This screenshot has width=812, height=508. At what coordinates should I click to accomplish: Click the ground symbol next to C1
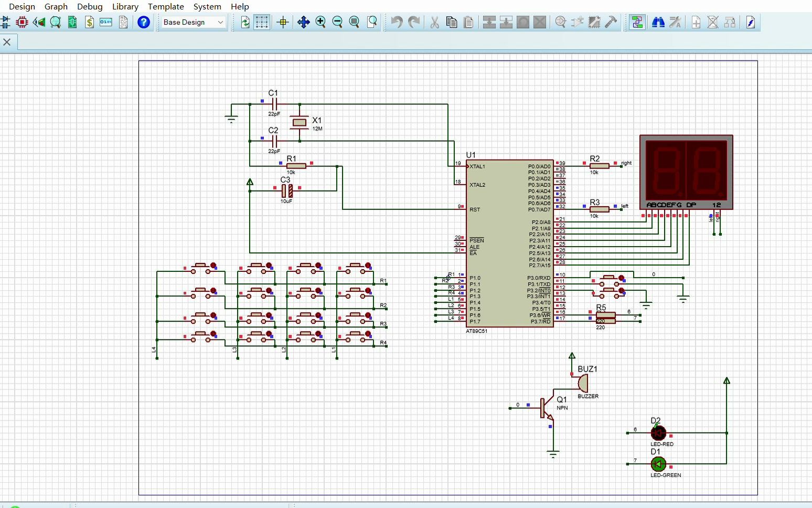(x=231, y=119)
